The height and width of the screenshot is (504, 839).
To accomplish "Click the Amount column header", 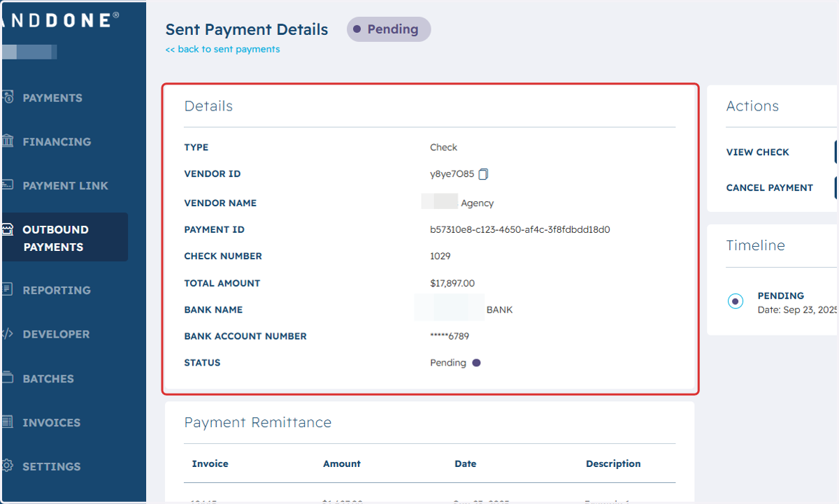I will pyautogui.click(x=342, y=463).
